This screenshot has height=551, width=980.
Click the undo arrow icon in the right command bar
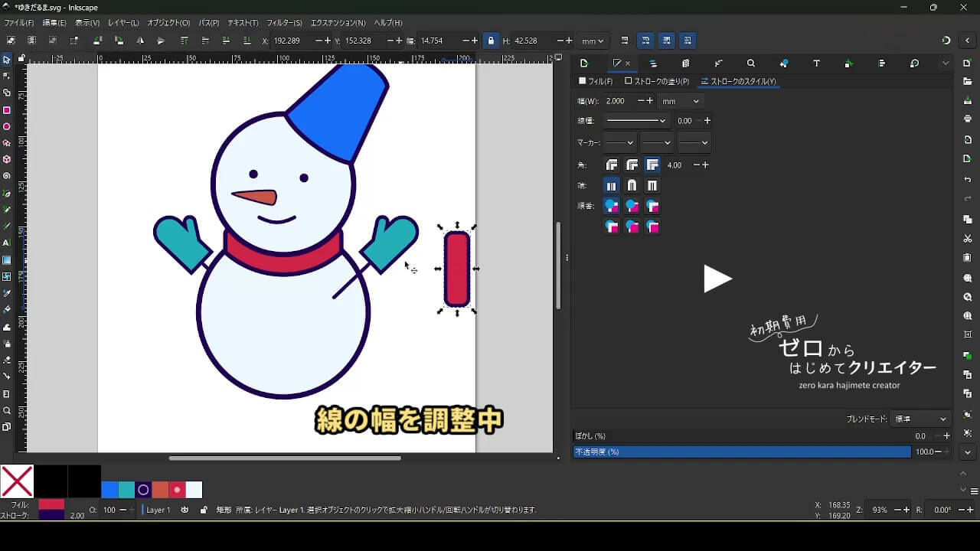[x=968, y=179]
